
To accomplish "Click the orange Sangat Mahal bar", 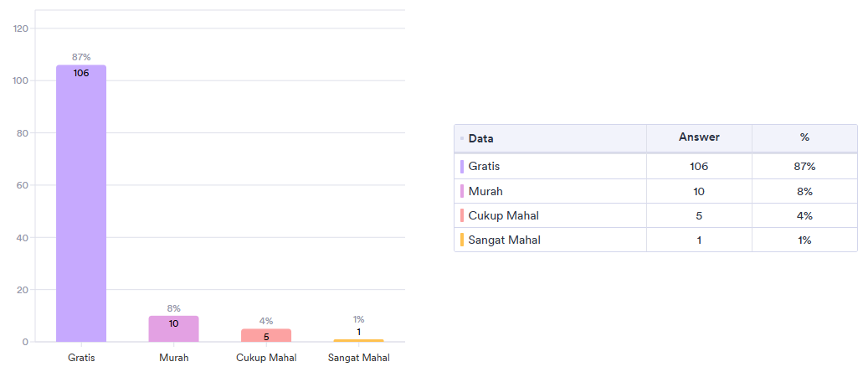I will tap(358, 340).
